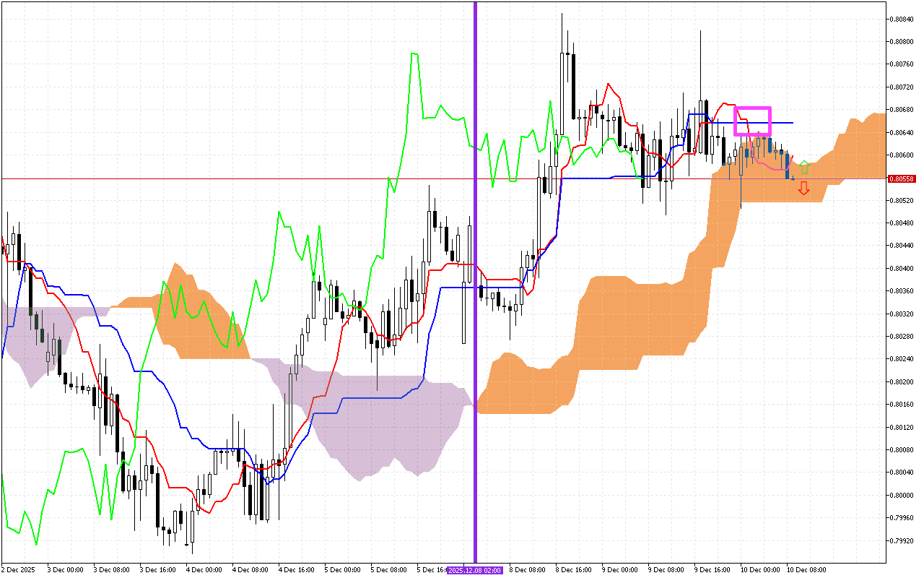Click the 8 Dec 16:00 time label
This screenshot has height=578, width=924.
pyautogui.click(x=573, y=570)
